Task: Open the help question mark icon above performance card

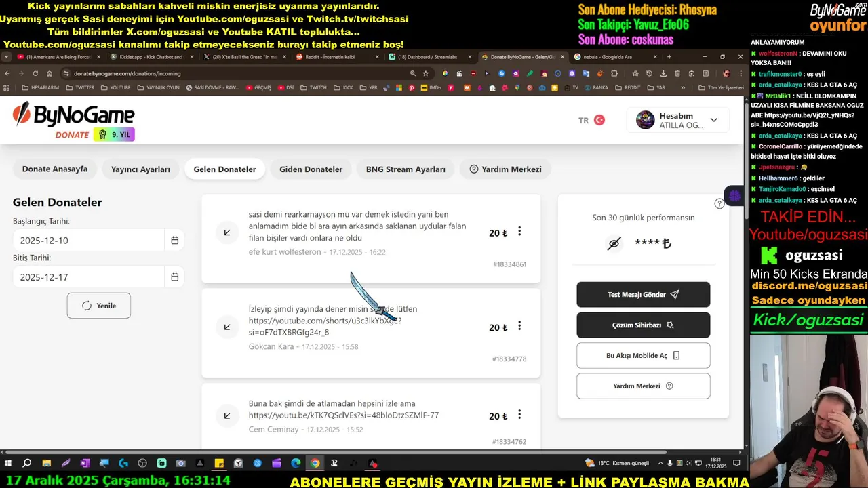Action: point(719,203)
